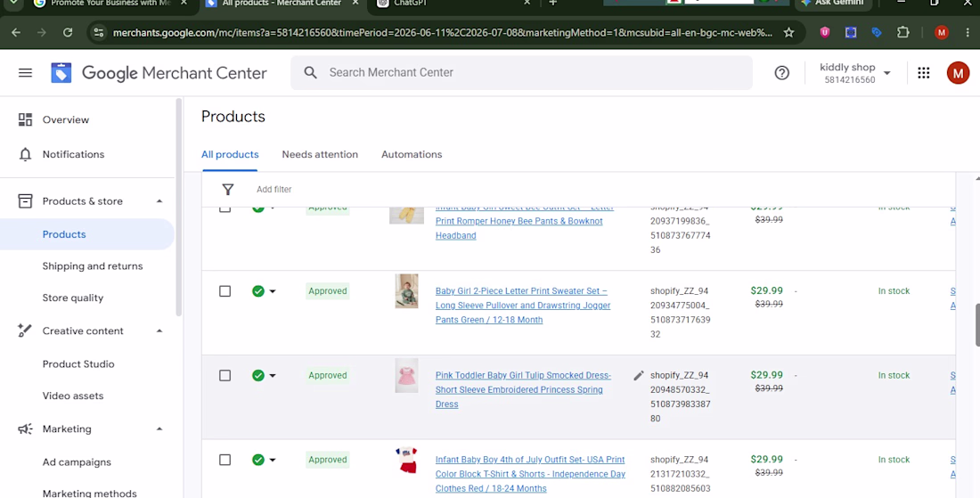This screenshot has width=980, height=498.
Task: Click the edit pencil on Pink Toddler dress row
Action: 638,376
